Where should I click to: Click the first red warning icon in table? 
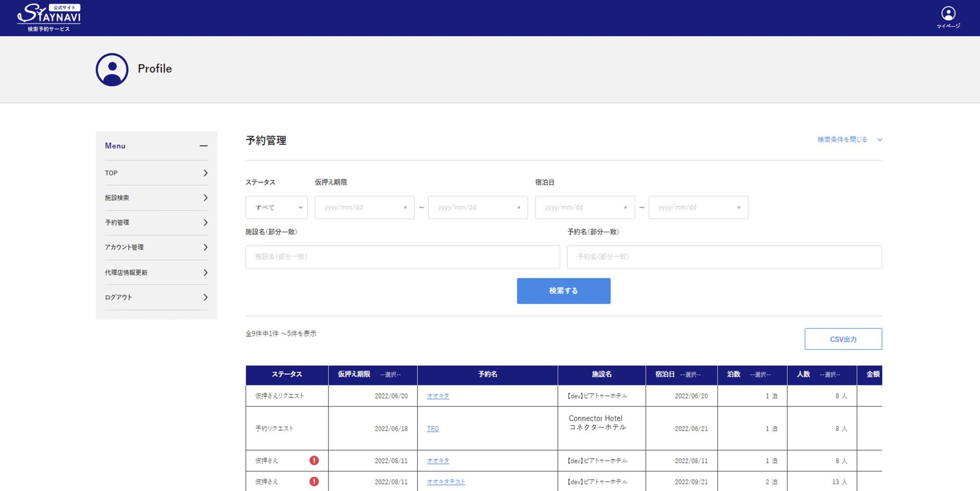point(314,460)
